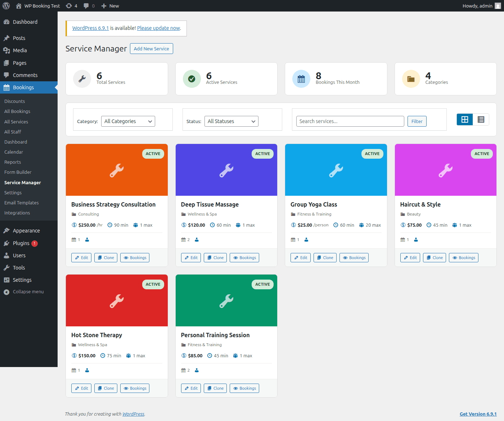
Task: Click New in the admin toolbar
Action: 110,5
